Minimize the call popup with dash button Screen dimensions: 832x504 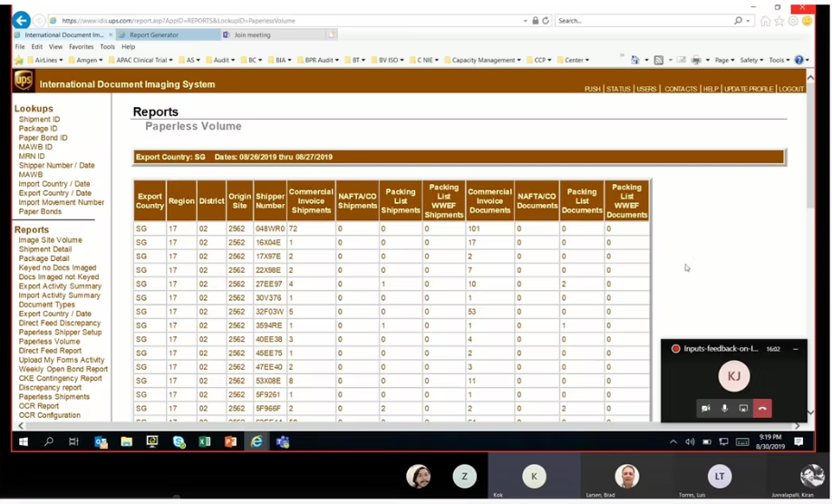click(796, 349)
